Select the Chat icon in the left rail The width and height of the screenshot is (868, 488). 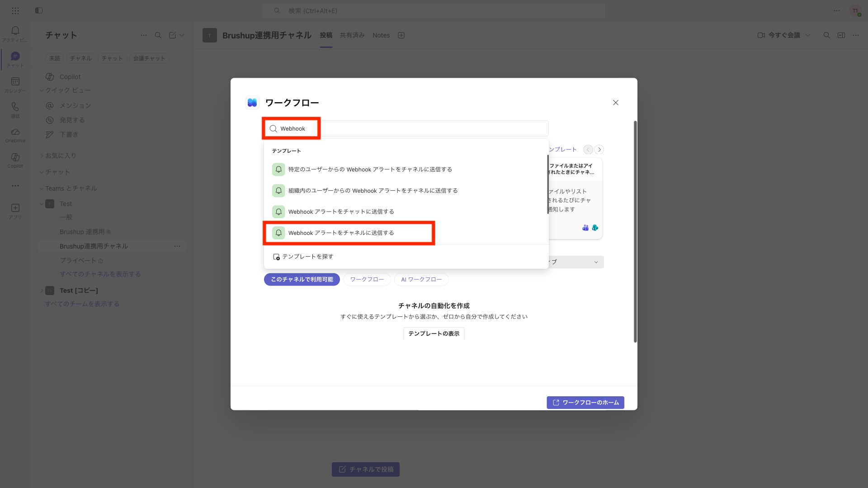pyautogui.click(x=15, y=59)
